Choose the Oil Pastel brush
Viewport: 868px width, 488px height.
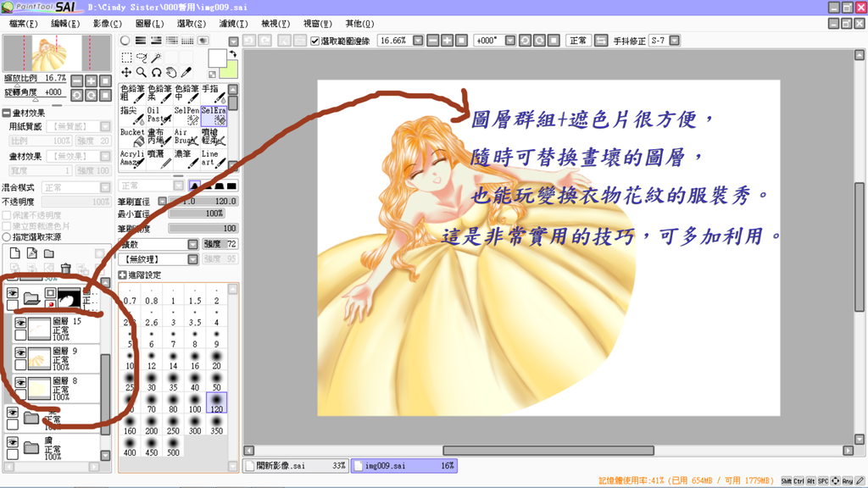(159, 115)
